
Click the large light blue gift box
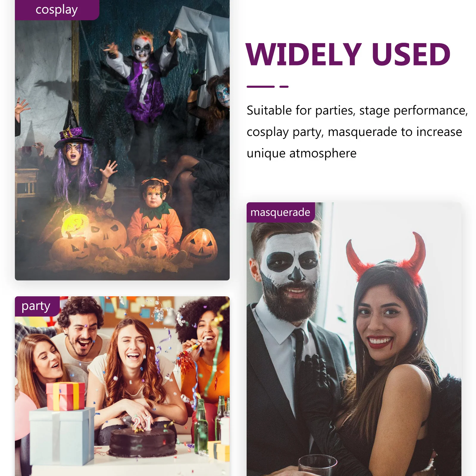point(62,436)
